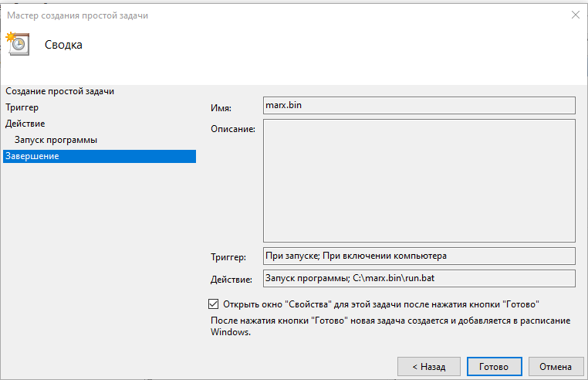
Task: Go to the 'Триггер' step in sidebar
Action: coord(22,107)
